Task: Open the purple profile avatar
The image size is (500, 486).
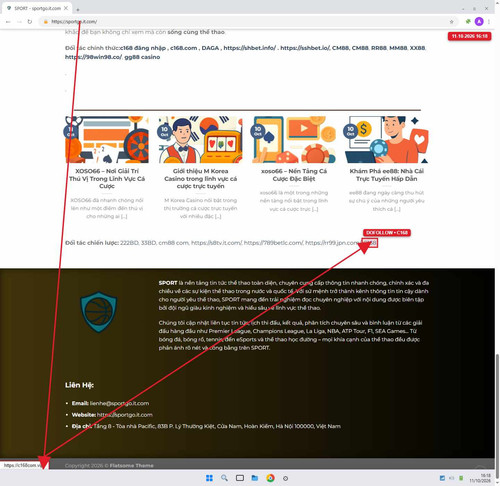Action: point(479,21)
